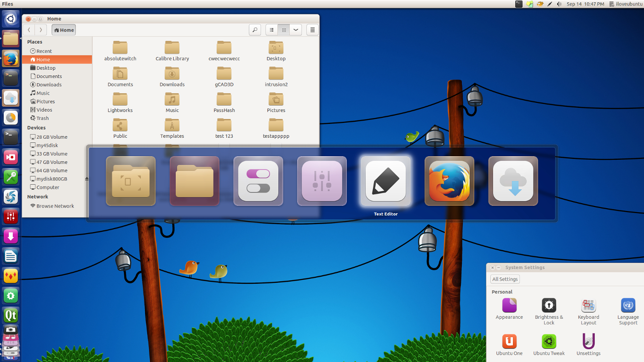Open the pink download arrow launcher icon

tap(11, 236)
